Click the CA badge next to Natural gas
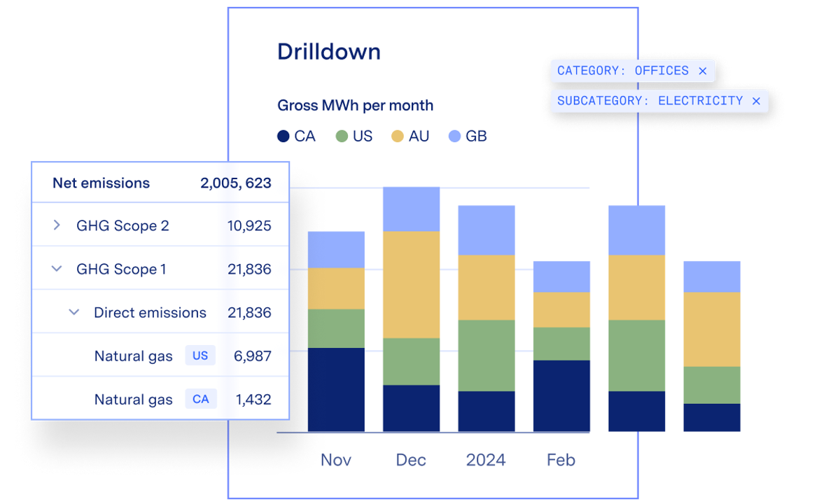840x504 pixels. [x=200, y=399]
